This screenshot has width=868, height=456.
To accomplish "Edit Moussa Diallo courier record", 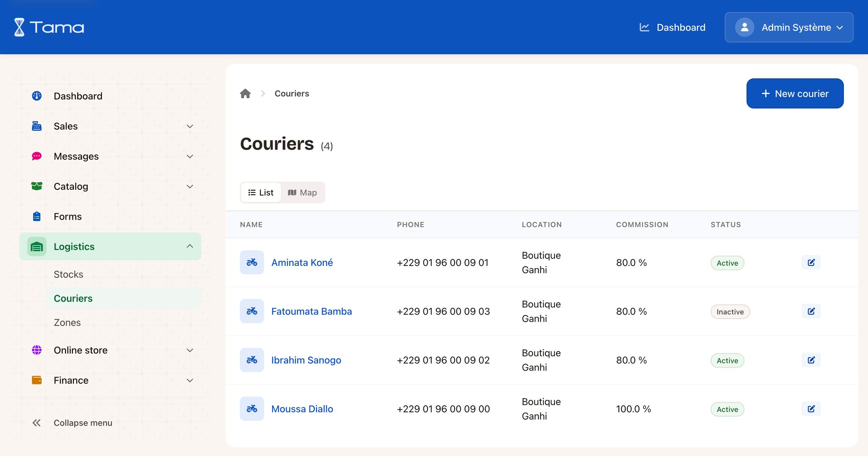I will click(x=811, y=409).
